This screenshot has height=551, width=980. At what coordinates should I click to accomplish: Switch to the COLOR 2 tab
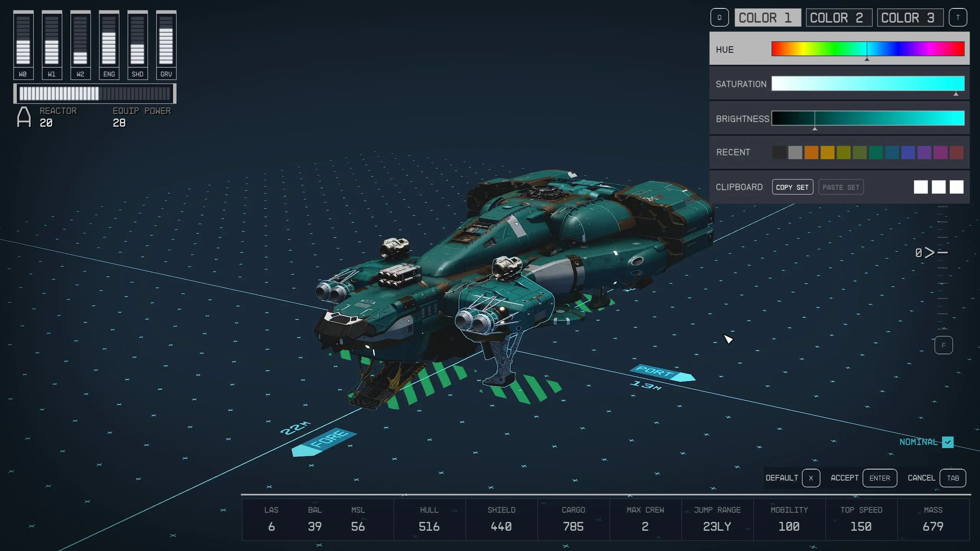[x=838, y=18]
